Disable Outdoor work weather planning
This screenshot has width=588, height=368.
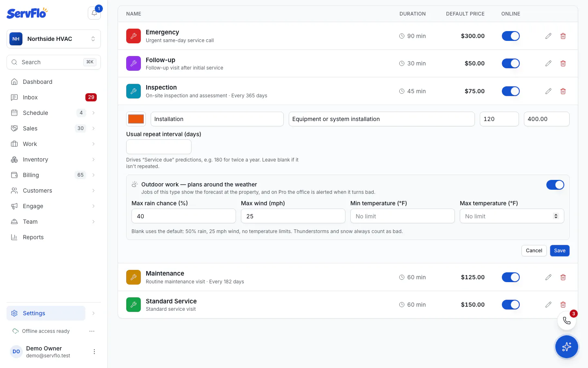(555, 185)
